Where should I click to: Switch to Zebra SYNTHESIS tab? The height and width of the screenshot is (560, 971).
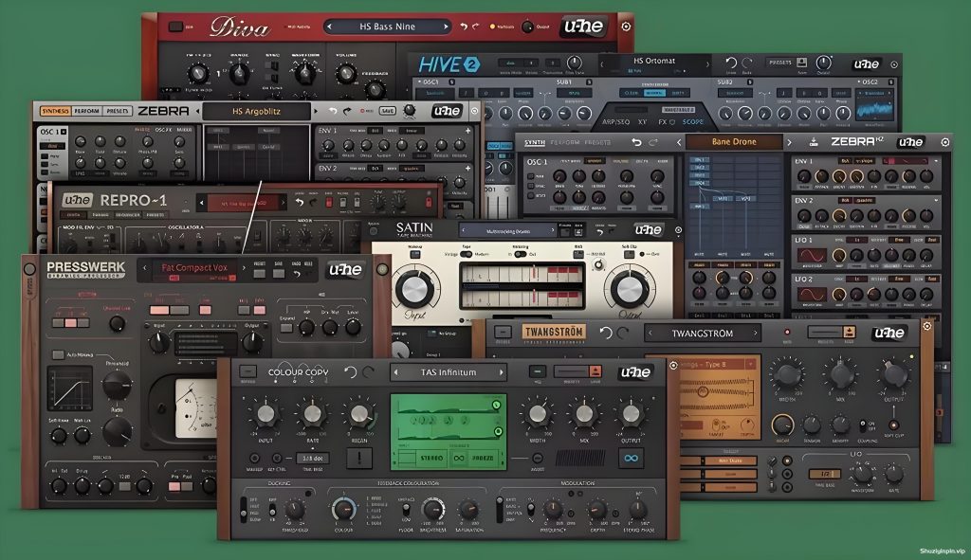[56, 112]
